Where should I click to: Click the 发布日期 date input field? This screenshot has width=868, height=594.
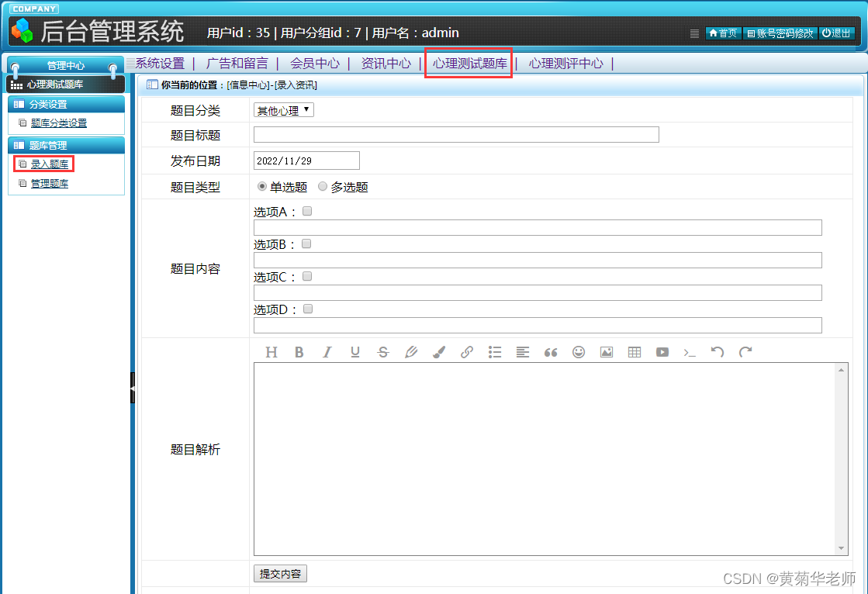point(306,161)
